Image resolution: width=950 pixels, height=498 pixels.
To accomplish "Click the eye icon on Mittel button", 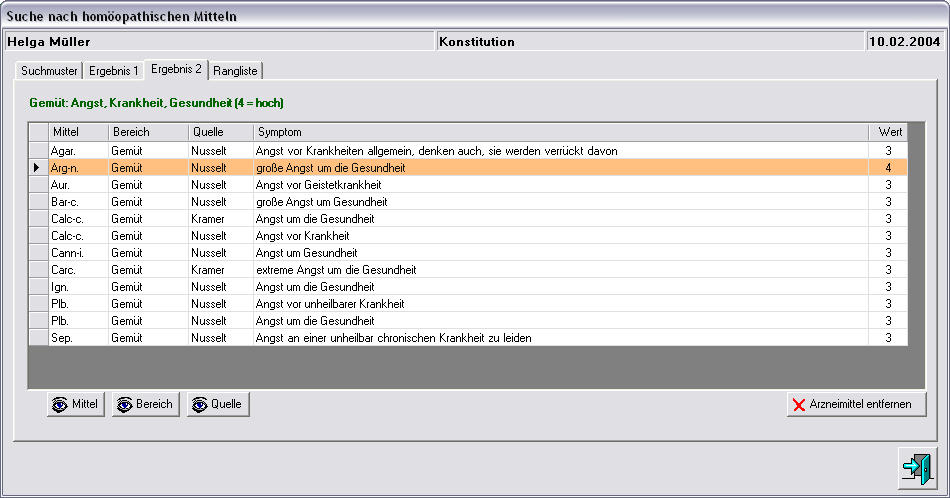I will pos(60,405).
